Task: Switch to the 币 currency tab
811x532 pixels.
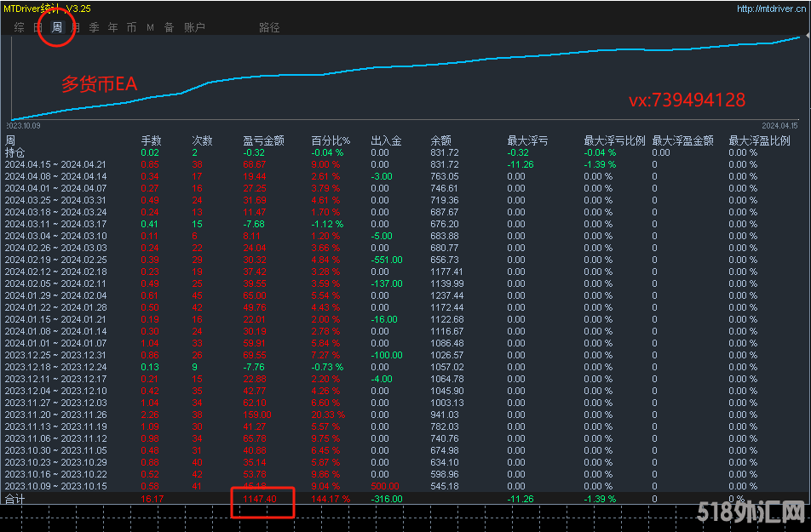Action: click(x=131, y=27)
